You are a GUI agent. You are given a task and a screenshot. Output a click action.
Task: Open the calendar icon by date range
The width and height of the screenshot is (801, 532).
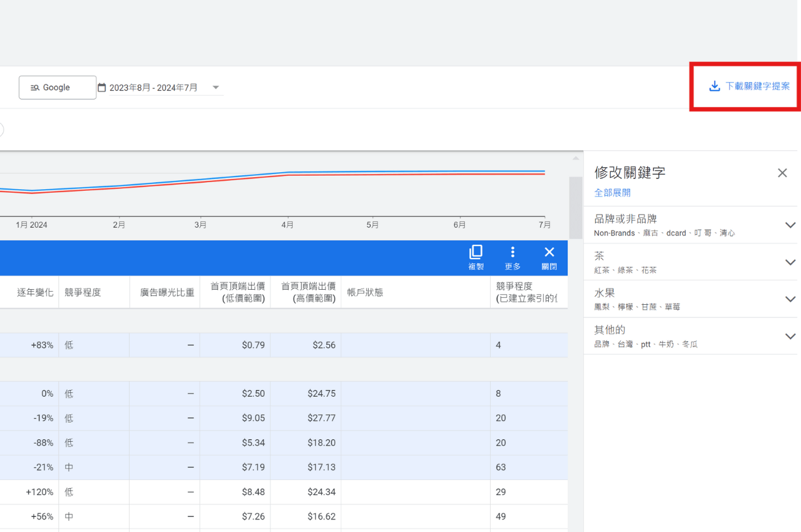[x=102, y=88]
